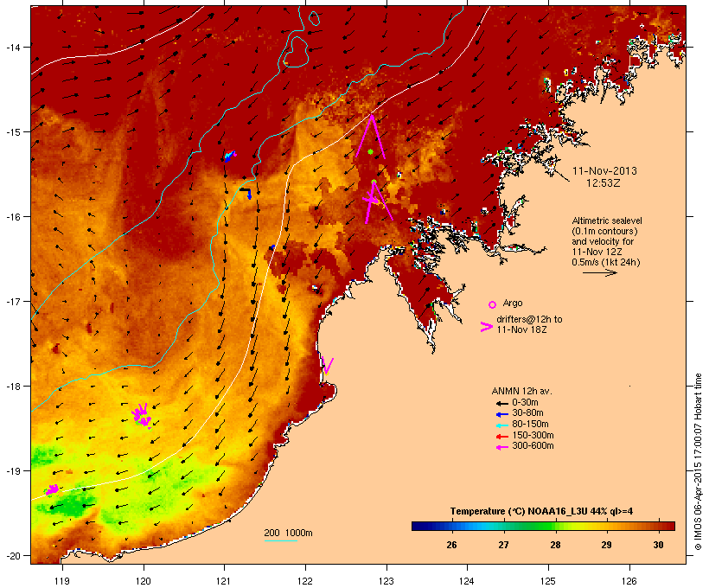Click the magenta Argo circle symbol
Screen dimensions: 709x588
[493, 305]
